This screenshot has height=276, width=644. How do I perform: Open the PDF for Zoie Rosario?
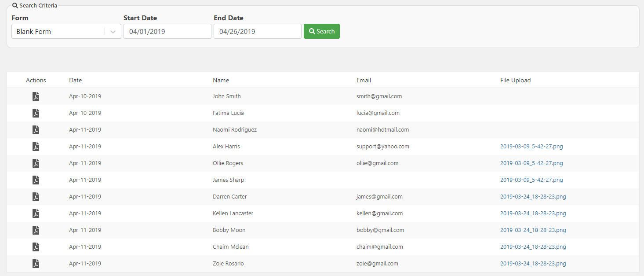[36, 264]
